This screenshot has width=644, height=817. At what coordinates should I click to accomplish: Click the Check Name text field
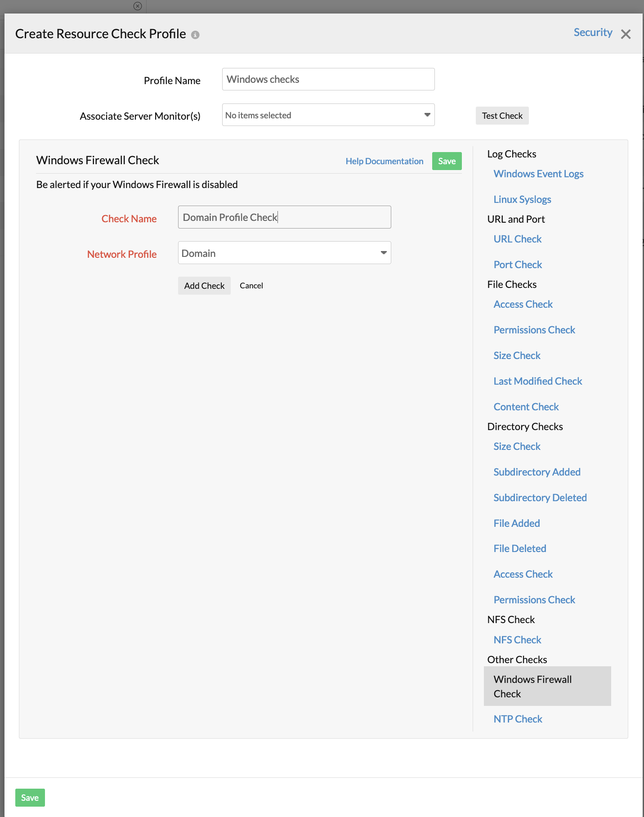[x=284, y=217]
